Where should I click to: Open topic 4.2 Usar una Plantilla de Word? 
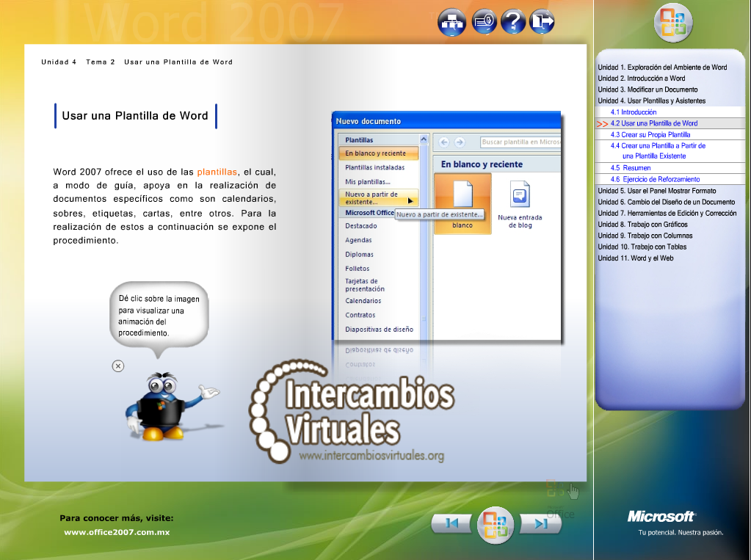654,123
